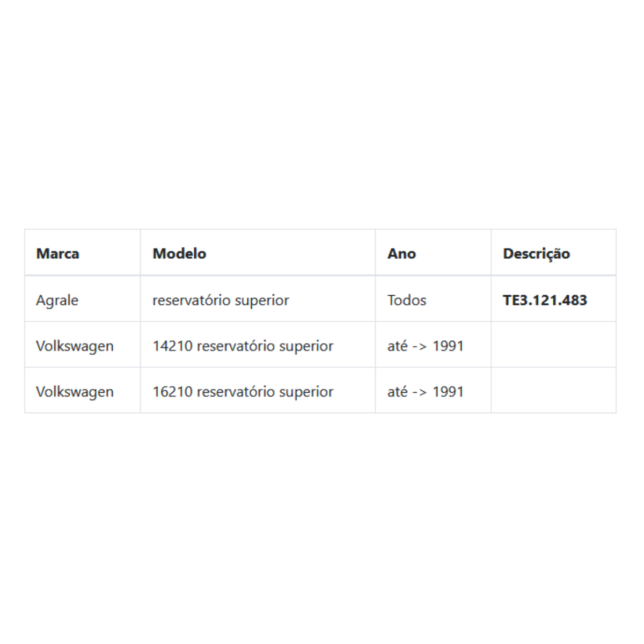Click the TE3.121.483 description code
This screenshot has width=644, height=644.
545,300
